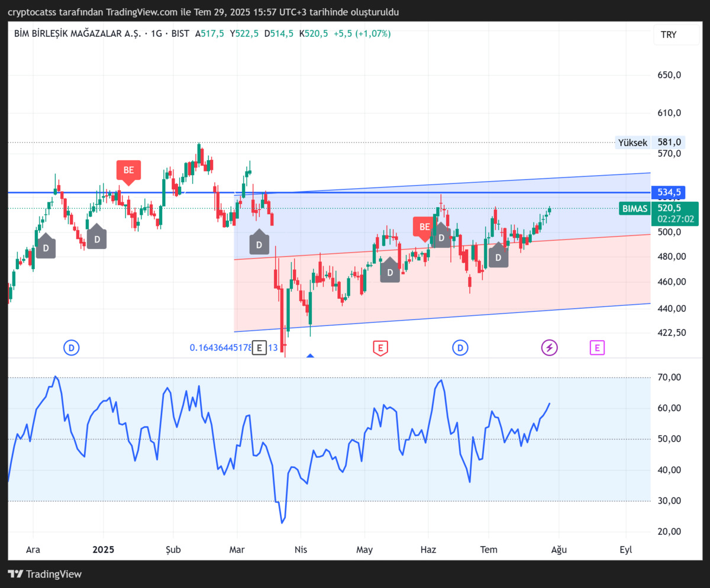This screenshot has width=710, height=588.
Task: Click the 570,0 price axis label
Action: tap(670, 153)
